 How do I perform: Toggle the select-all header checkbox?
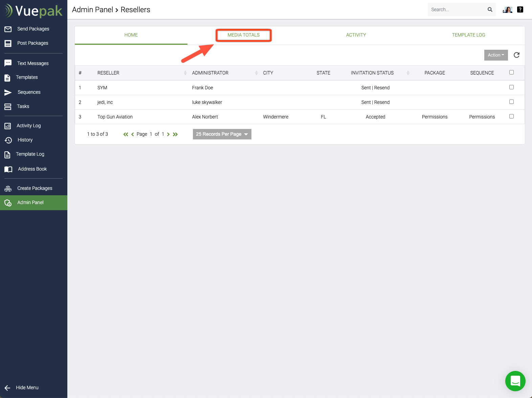coord(511,72)
